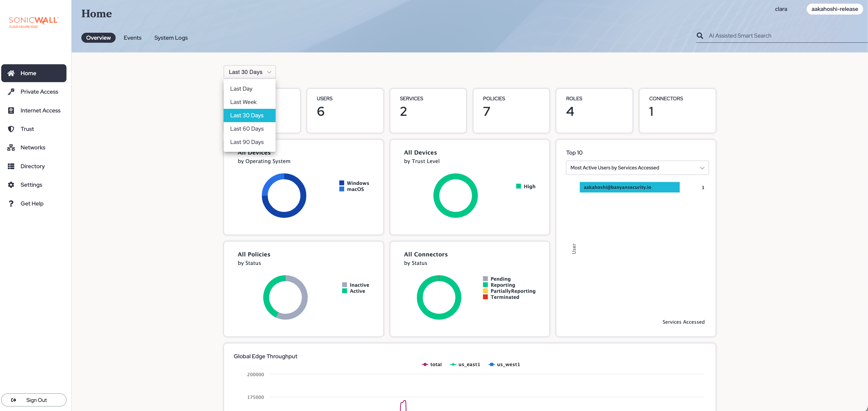Choose Last 90 Days from the list
Viewport: 868px width, 411px height.
tap(247, 142)
